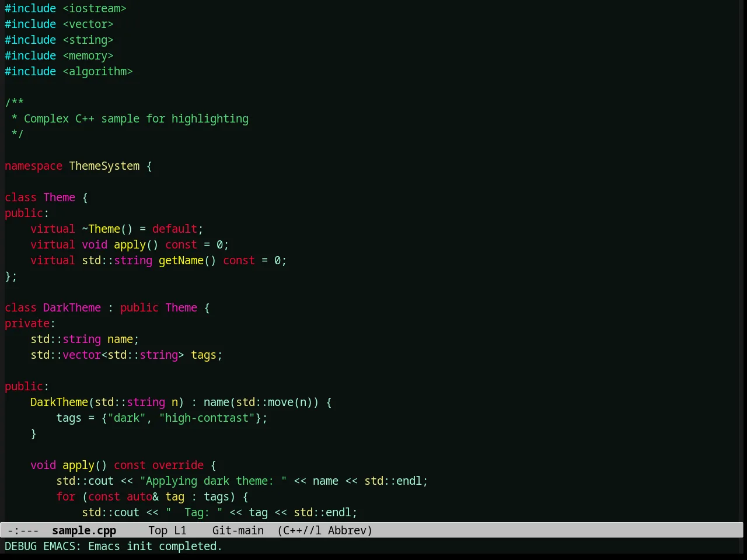Click 'apply()' in 'virtual void apply()'
747x560 pixels.
pyautogui.click(x=136, y=244)
